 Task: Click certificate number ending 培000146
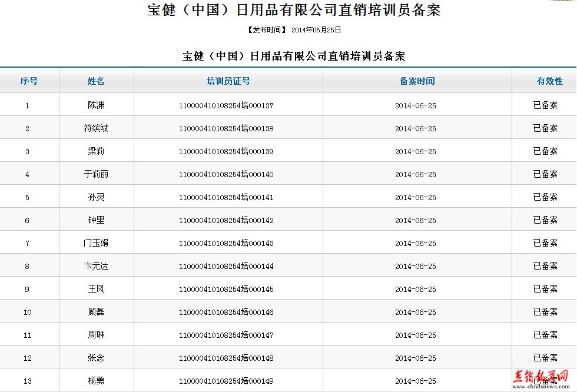coord(226,312)
